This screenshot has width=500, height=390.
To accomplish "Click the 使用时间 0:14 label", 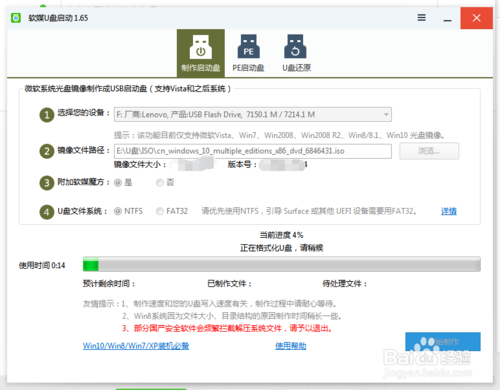I will point(42,265).
